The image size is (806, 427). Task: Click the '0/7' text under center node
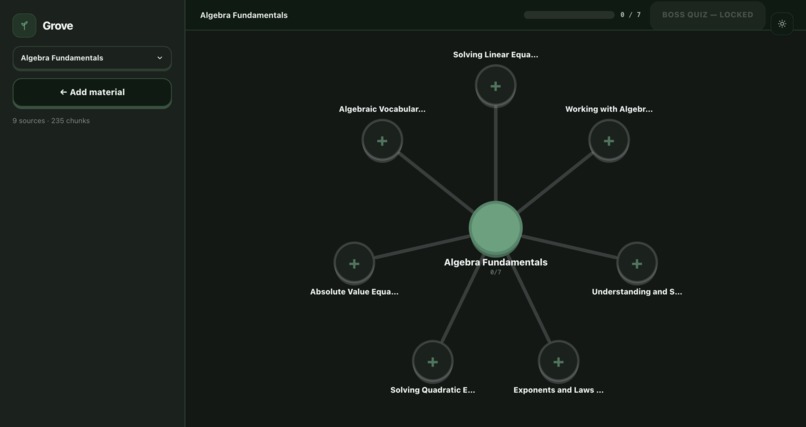pos(496,272)
